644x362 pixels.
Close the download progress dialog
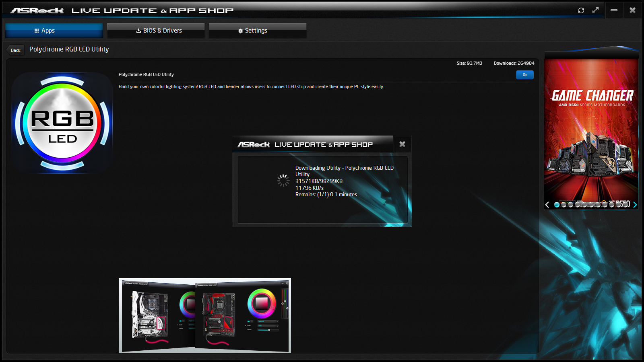click(402, 144)
